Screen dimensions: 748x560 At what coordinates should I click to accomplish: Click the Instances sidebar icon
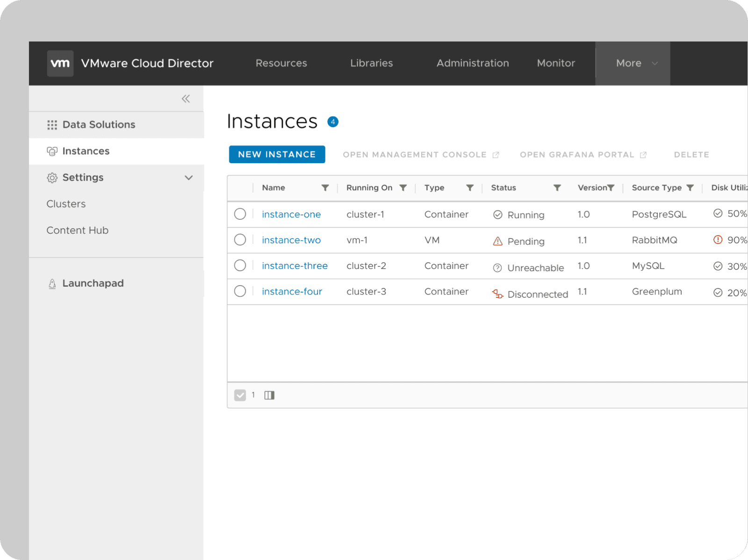(x=52, y=151)
